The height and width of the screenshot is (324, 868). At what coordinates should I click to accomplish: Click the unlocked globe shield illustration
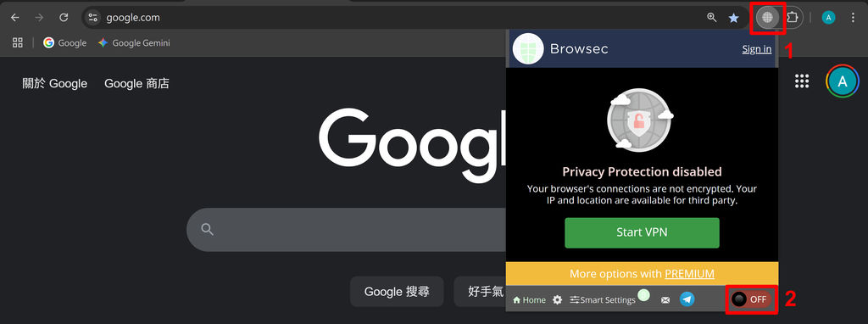640,120
